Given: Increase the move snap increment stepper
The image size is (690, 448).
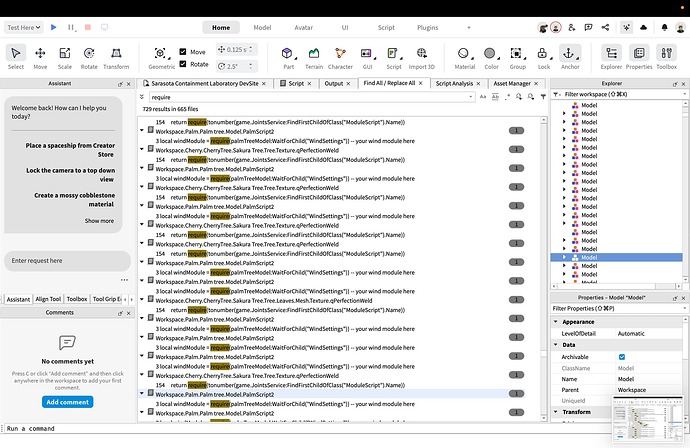Looking at the screenshot, I should (x=251, y=47).
